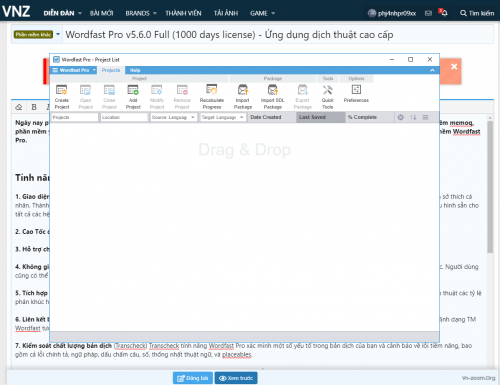Click the Last Saved column header

coord(320,117)
